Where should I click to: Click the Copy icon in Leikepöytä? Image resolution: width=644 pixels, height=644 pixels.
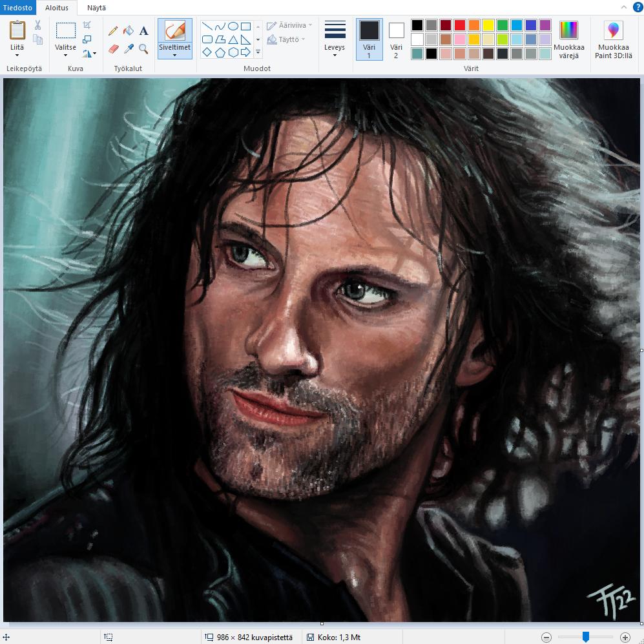pos(37,39)
